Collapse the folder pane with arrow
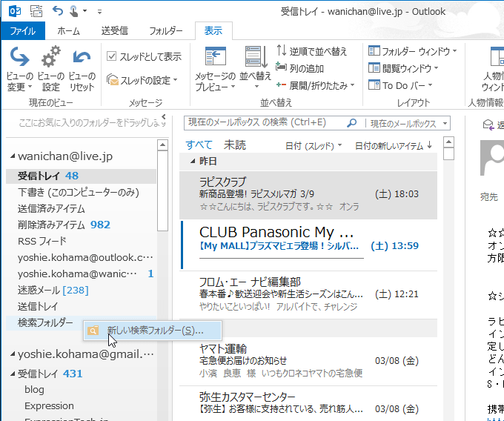The width and height of the screenshot is (504, 421). [163, 116]
